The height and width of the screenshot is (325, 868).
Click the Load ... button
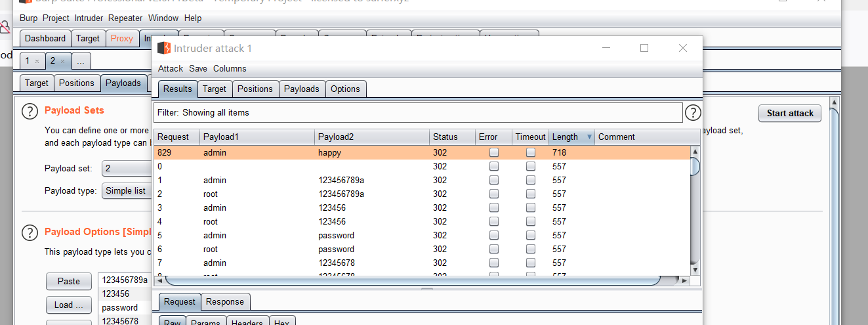pos(69,305)
